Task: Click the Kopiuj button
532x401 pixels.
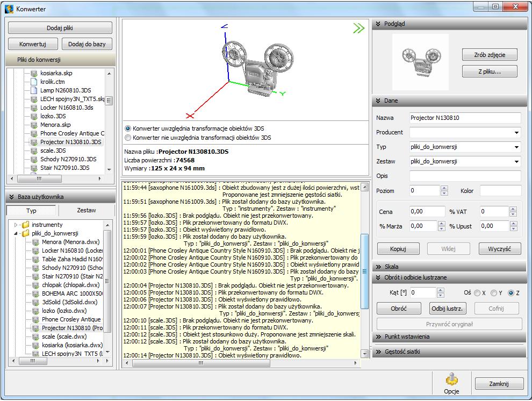Action: [398, 249]
